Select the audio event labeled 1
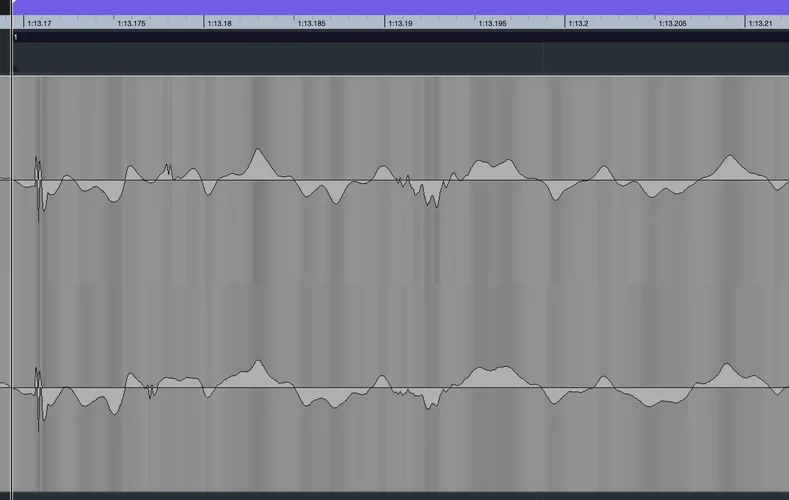Image resolution: width=789 pixels, height=500 pixels. point(401,37)
